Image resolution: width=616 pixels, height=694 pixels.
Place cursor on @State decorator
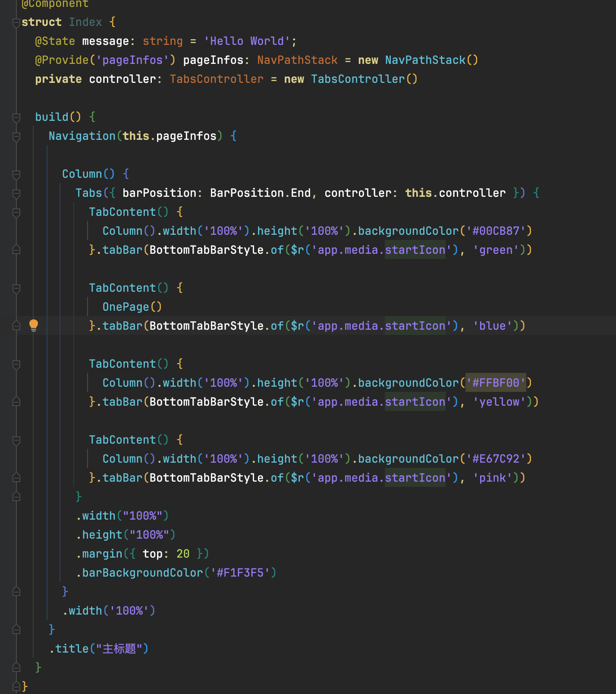55,41
